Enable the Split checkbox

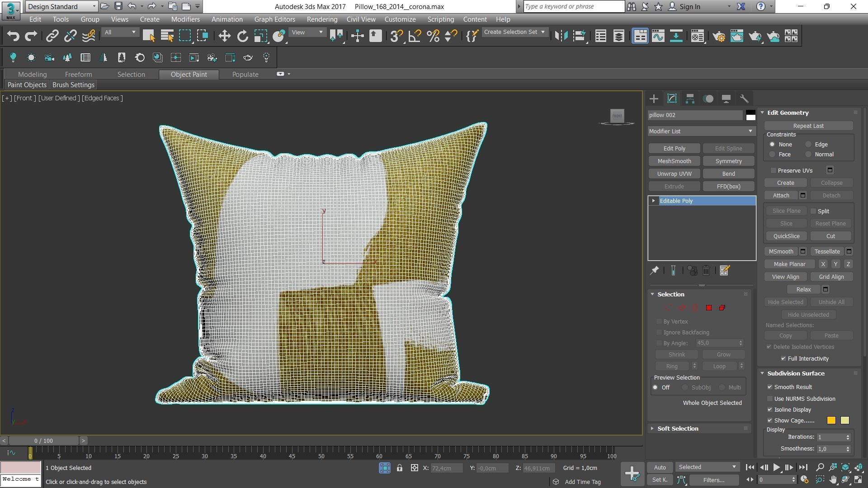(813, 211)
